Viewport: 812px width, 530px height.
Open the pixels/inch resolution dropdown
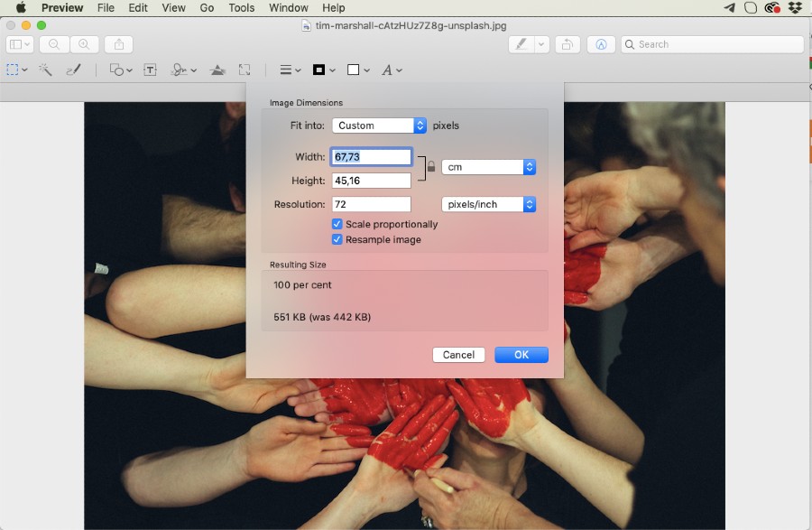pos(488,204)
